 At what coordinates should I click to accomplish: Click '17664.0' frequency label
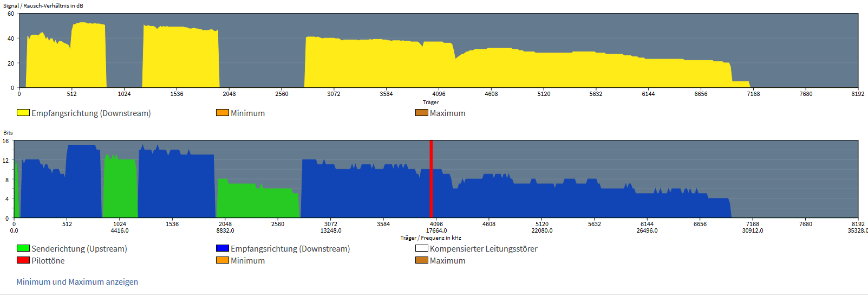436,230
